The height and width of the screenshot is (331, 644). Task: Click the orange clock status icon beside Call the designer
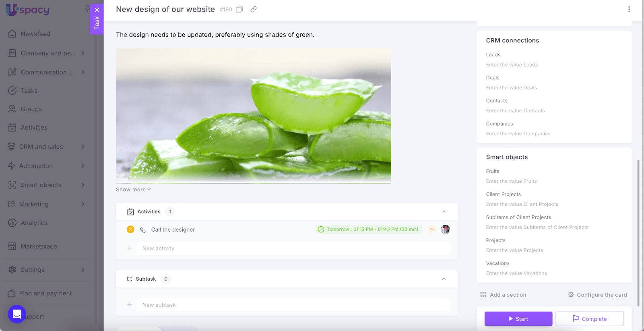(130, 230)
